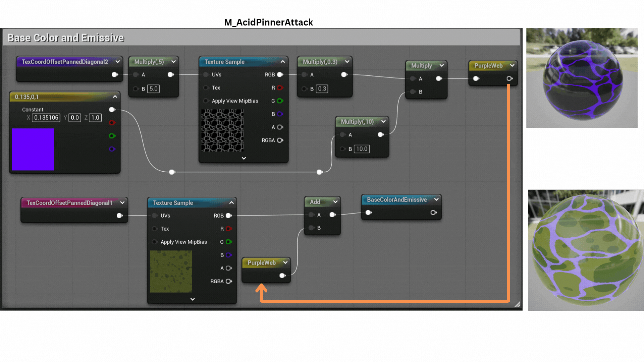Screen dimensions: 644x362
Task: Select the Base Color and Emissive comment header
Action: [66, 38]
